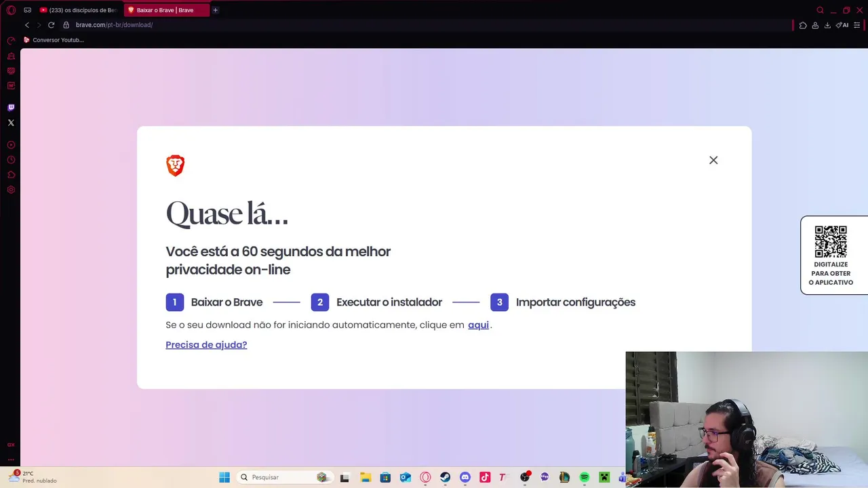Image resolution: width=868 pixels, height=488 pixels.
Task: Open sidebar player icon
Action: click(11, 145)
